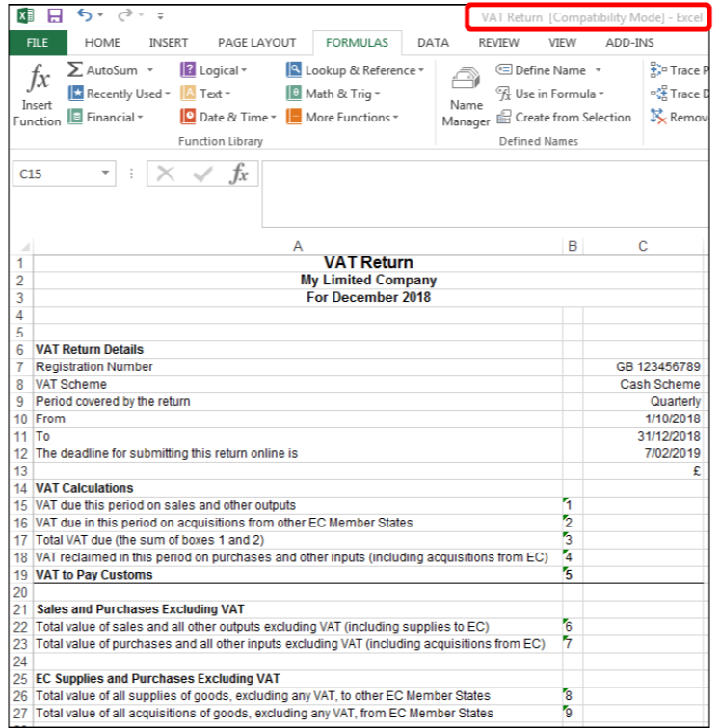Click the Trace Dependents icon

[657, 94]
